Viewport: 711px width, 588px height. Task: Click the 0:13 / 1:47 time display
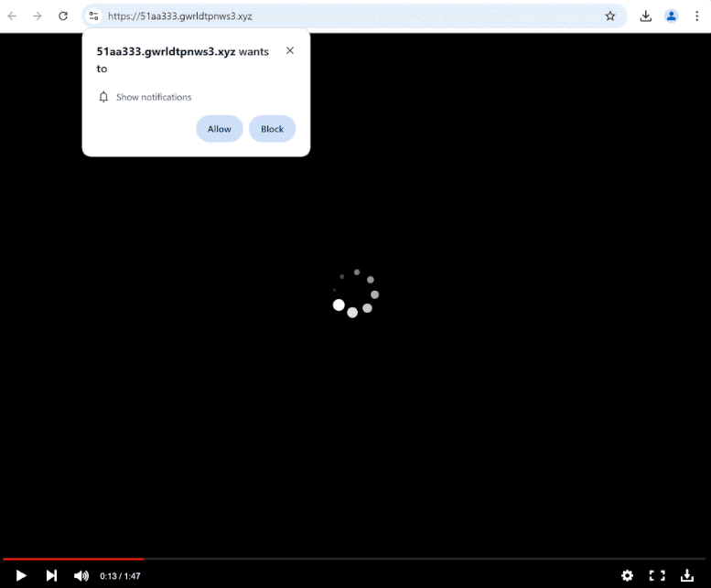(x=120, y=576)
